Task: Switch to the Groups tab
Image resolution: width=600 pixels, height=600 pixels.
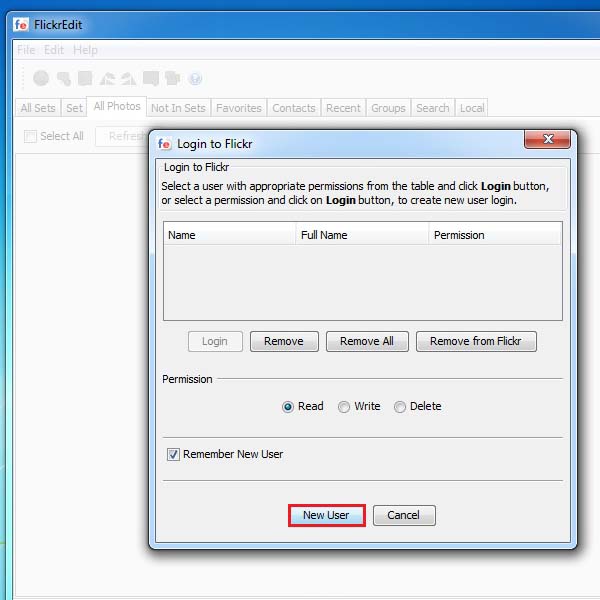Action: click(388, 108)
